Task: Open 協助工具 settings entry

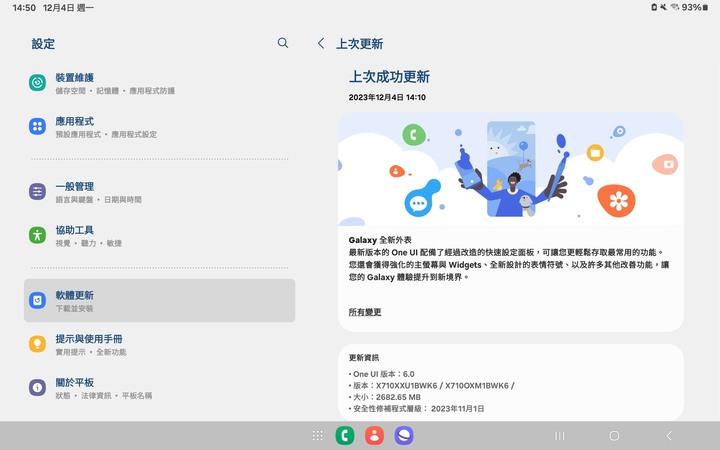Action: (x=159, y=235)
